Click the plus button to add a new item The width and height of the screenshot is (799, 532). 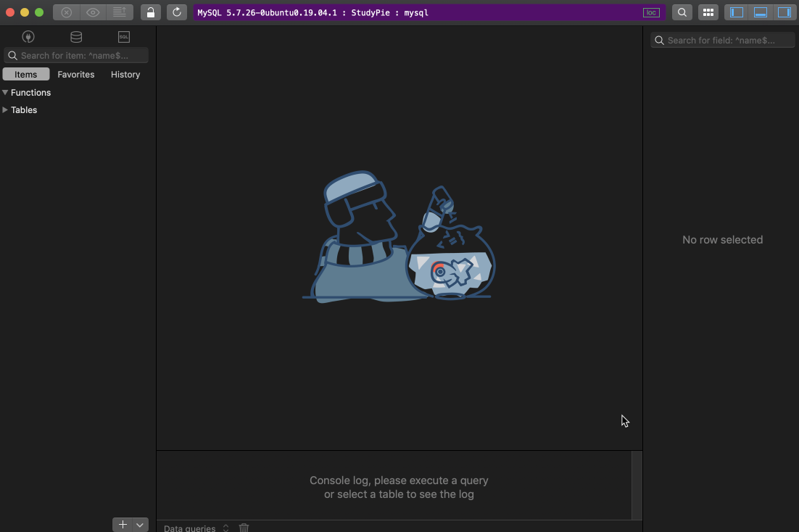[x=123, y=524]
